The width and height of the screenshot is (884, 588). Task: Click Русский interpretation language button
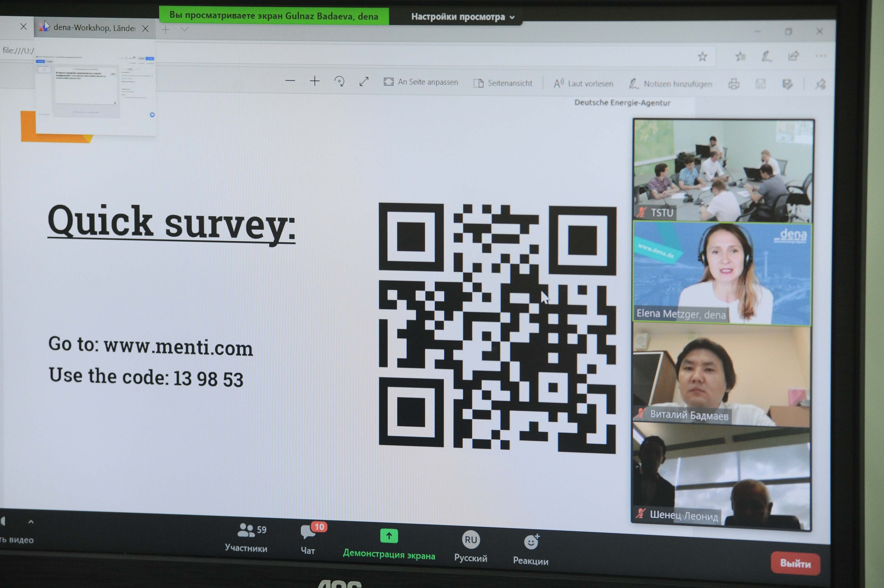click(471, 546)
